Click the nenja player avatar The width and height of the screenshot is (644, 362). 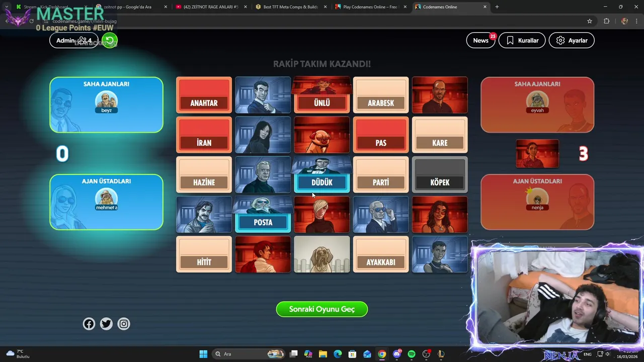pos(537,199)
